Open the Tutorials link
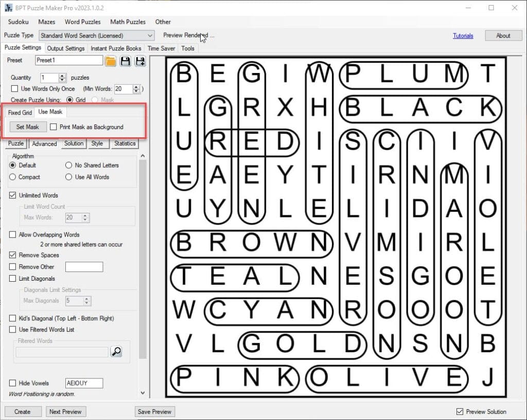 click(x=463, y=36)
